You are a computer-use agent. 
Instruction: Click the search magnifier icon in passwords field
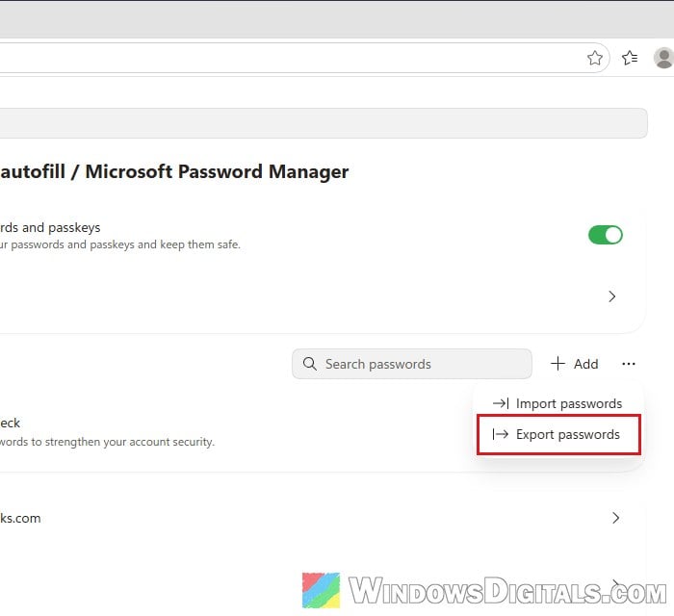click(309, 364)
